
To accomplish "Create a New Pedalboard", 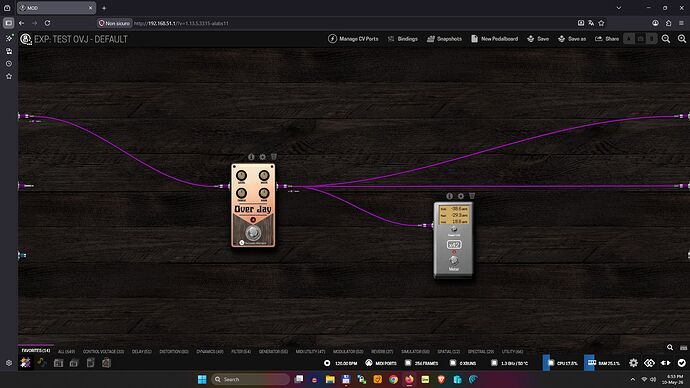I will pyautogui.click(x=494, y=39).
